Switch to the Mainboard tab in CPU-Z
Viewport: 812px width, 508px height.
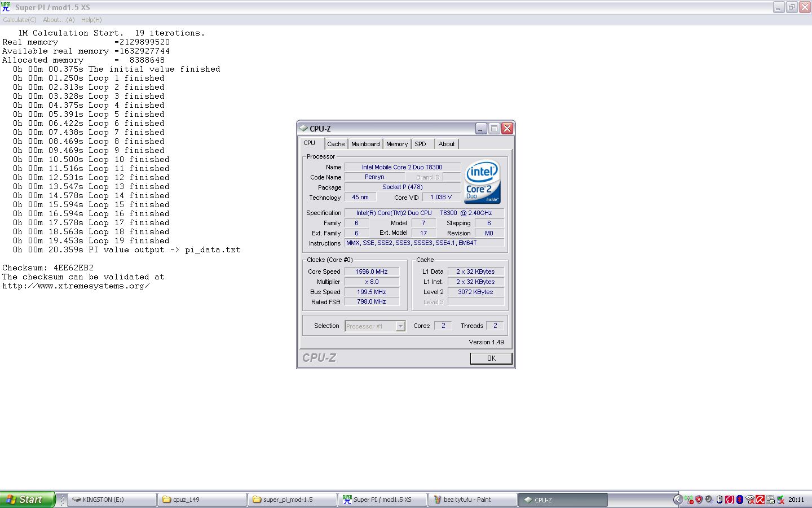(x=365, y=144)
